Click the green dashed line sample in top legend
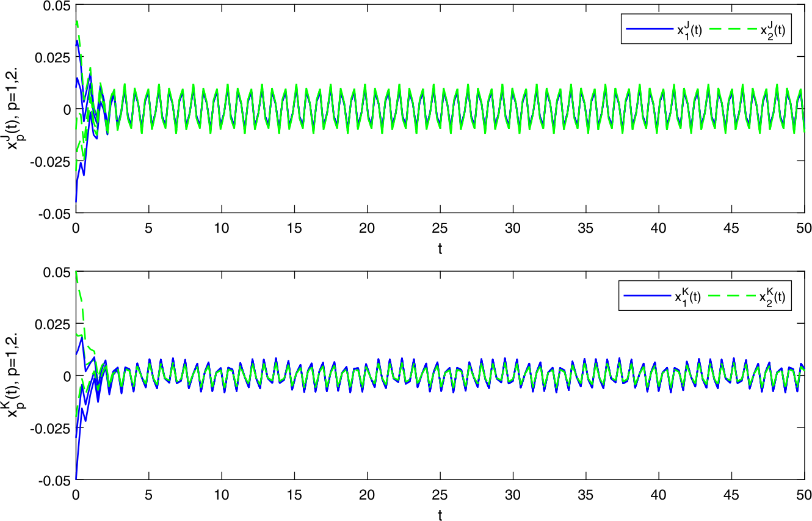 click(x=734, y=29)
